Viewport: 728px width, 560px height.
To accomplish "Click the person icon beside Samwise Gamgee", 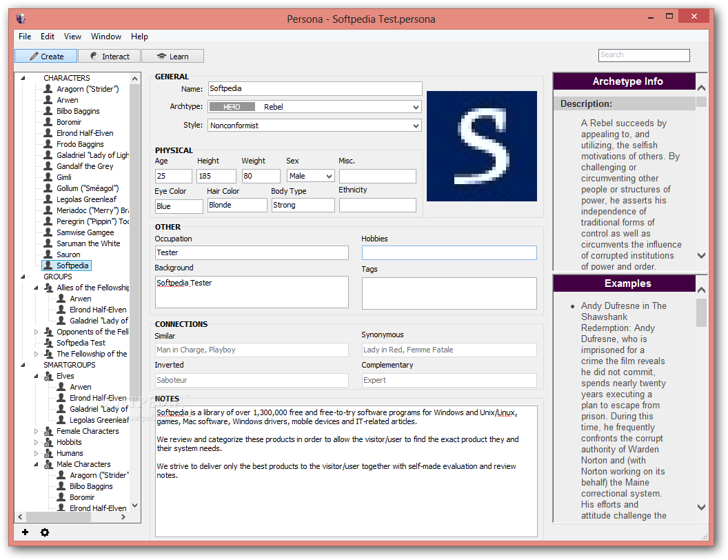I will click(x=48, y=232).
